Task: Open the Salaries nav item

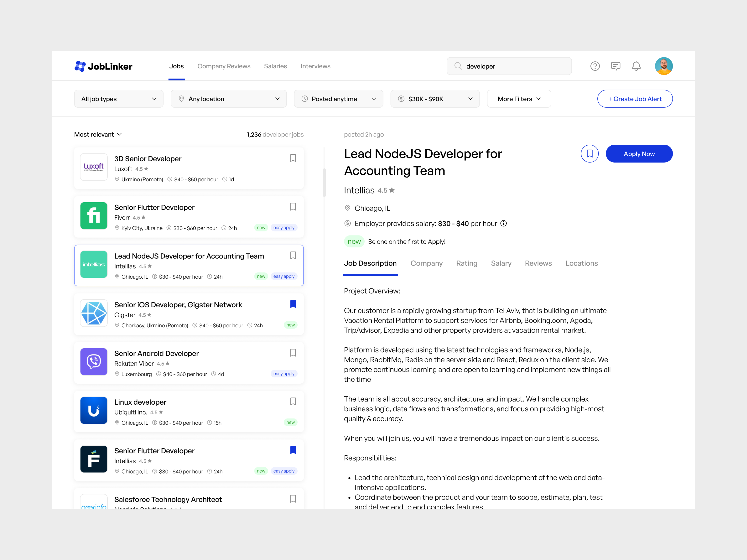Action: tap(275, 66)
